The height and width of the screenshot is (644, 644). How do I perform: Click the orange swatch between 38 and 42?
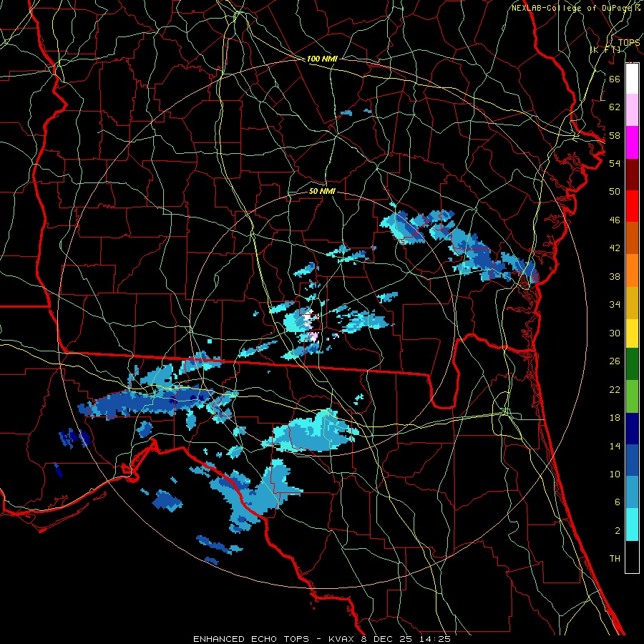632,270
